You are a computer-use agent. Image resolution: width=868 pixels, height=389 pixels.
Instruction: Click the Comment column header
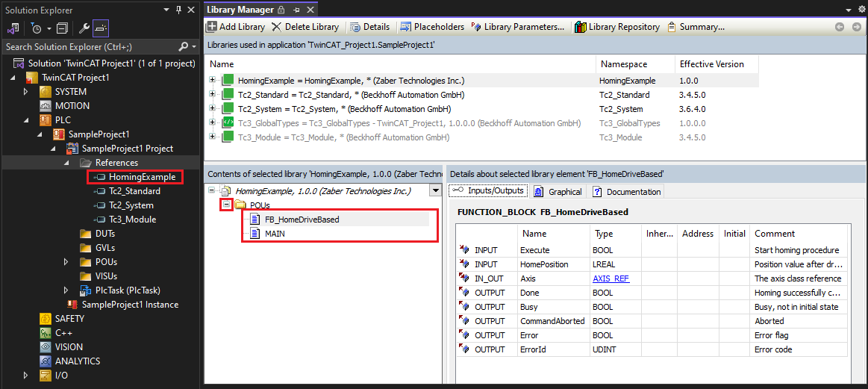click(x=800, y=233)
